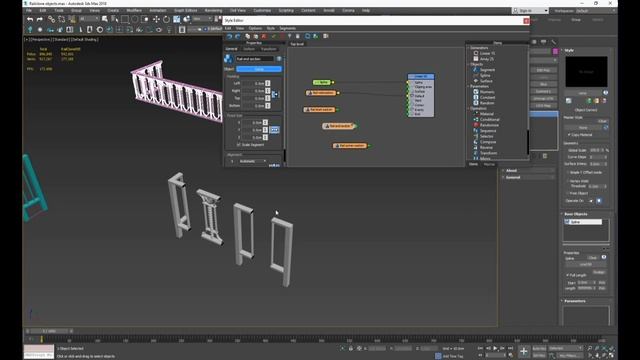
Task: Choose the Select and Rotate tool
Action: pos(166,19)
